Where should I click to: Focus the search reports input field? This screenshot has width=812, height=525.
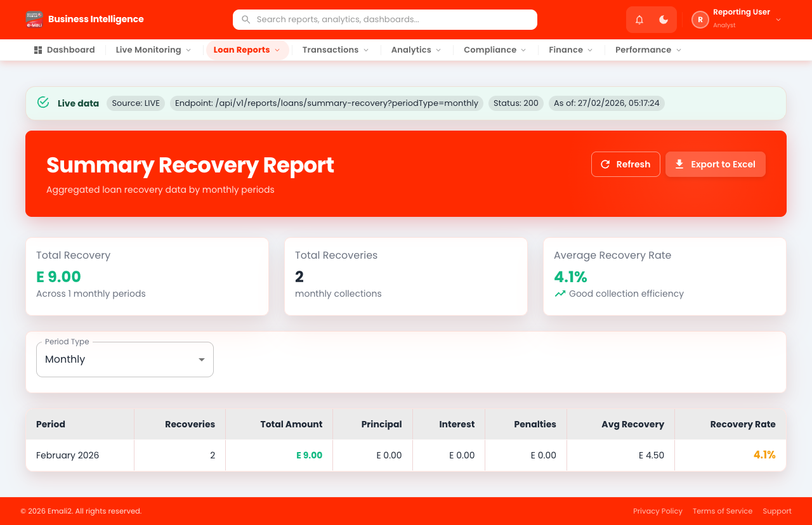pos(385,20)
